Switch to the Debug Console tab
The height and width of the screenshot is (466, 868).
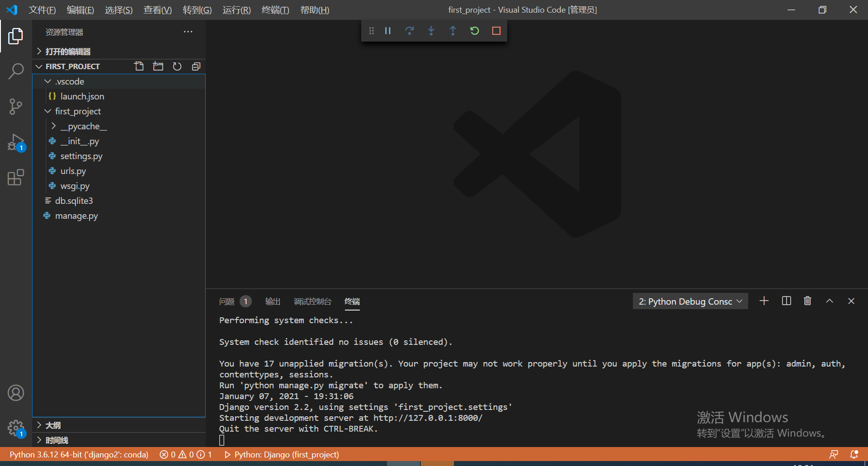(312, 301)
